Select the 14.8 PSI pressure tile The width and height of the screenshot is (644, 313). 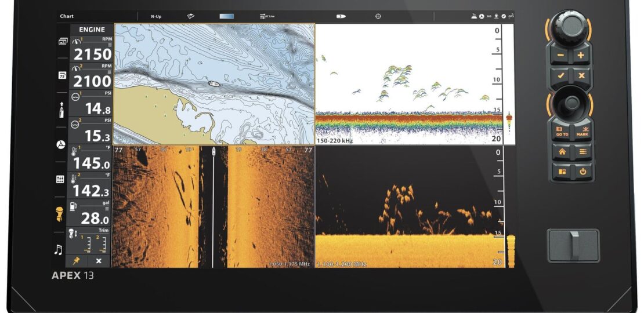click(x=91, y=104)
